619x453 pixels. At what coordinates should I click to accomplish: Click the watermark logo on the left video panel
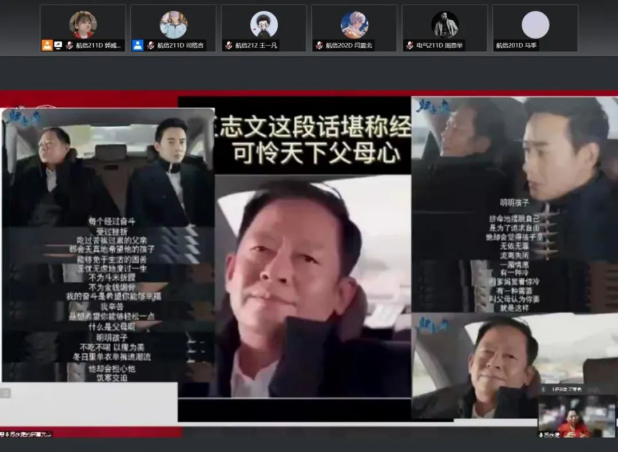tap(20, 118)
